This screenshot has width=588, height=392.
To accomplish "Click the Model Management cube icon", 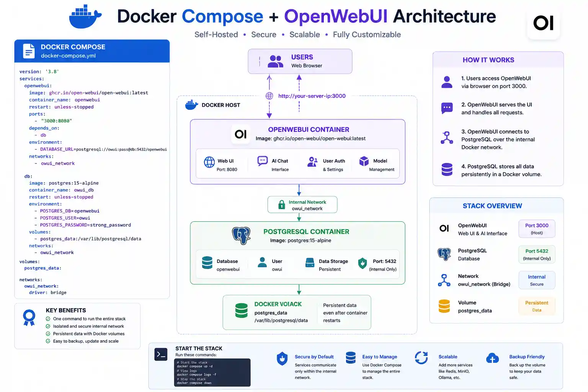I will [x=364, y=161].
